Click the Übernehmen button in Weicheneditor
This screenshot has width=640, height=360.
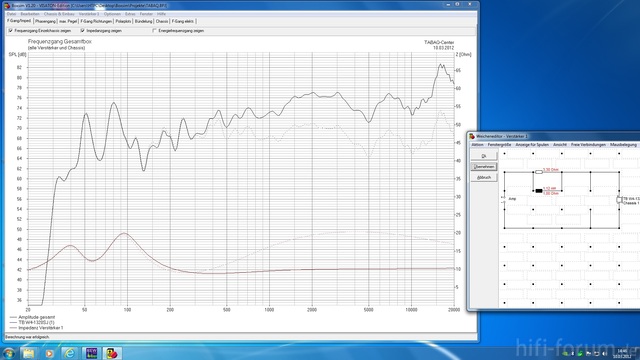coord(484,167)
